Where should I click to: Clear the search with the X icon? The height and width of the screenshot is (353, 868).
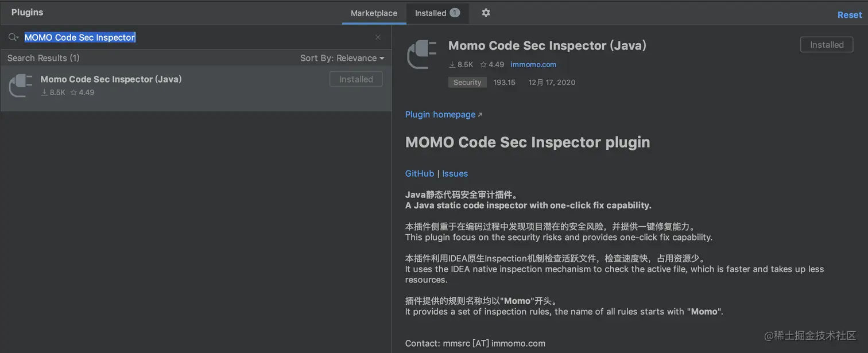point(378,37)
